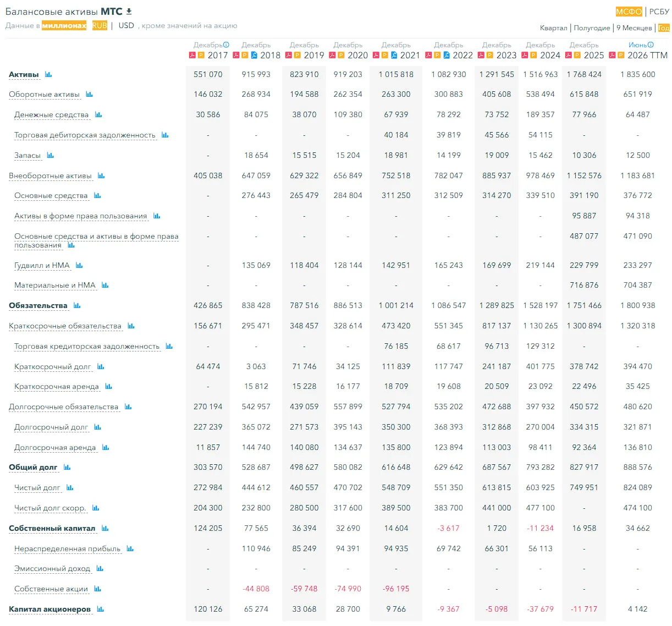Open the orange presentation icon beside 2019

point(297,55)
